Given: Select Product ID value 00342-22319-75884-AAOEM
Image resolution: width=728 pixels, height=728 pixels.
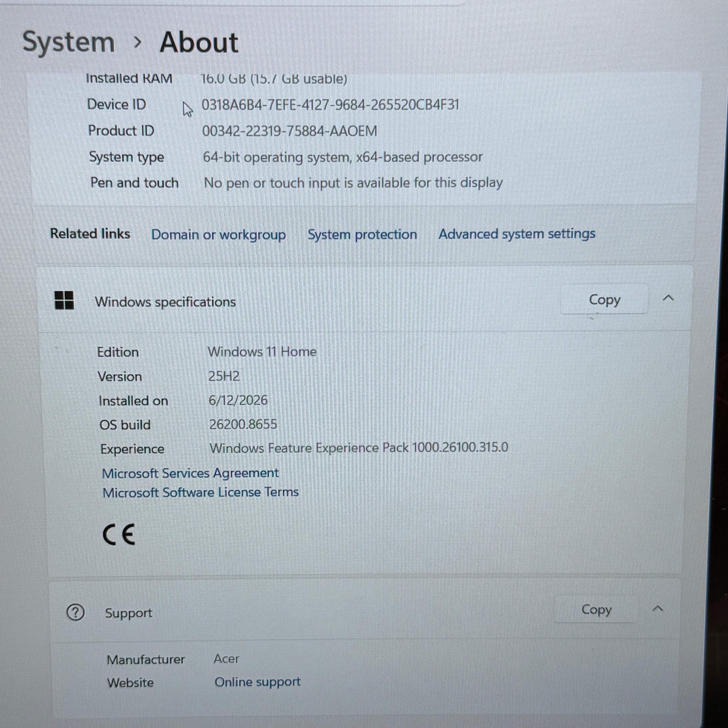Looking at the screenshot, I should (289, 131).
